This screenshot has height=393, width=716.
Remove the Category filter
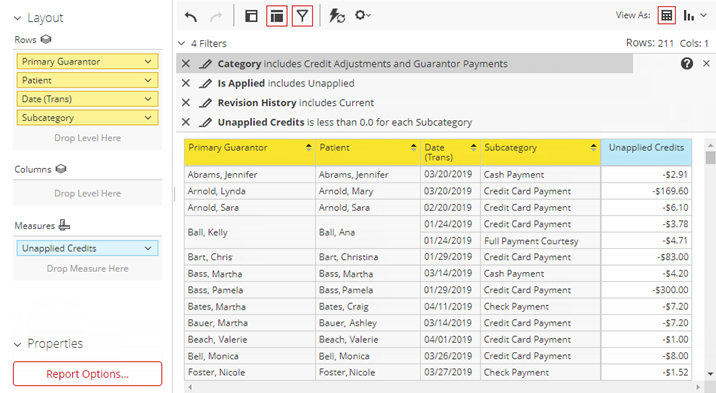click(x=186, y=63)
